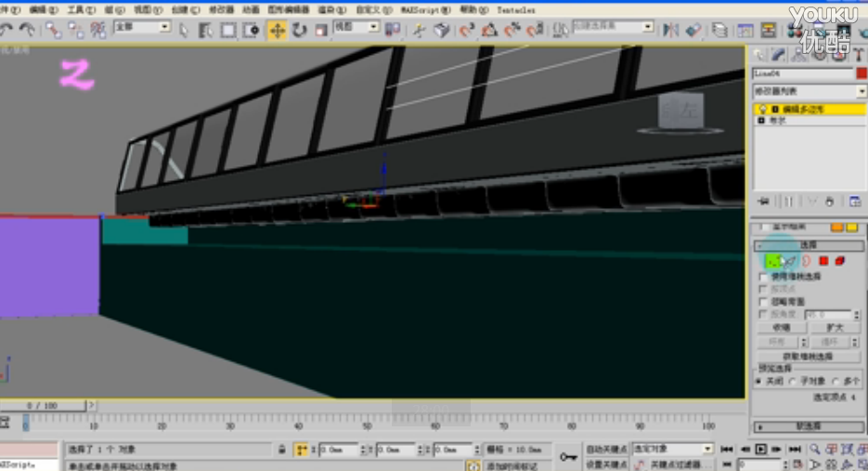Click the Configure Modifier Sets icon
The width and height of the screenshot is (868, 471).
(855, 202)
